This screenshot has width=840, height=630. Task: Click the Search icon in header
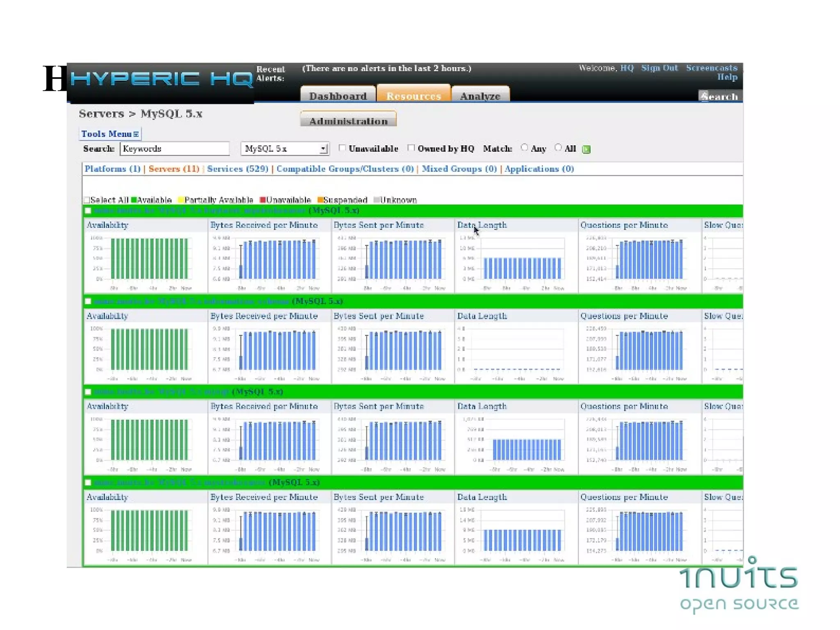click(704, 96)
